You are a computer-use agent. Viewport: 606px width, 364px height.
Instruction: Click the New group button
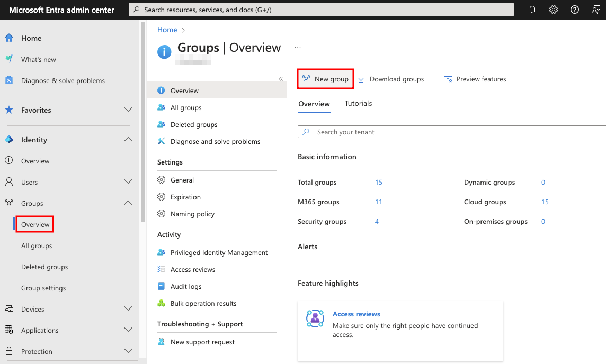325,79
